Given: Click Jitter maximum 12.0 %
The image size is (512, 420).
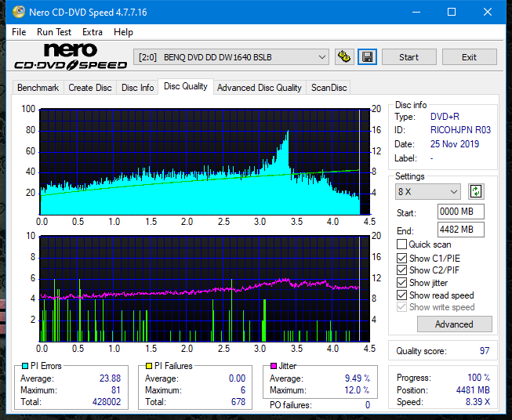Looking at the screenshot, I should coord(358,390).
